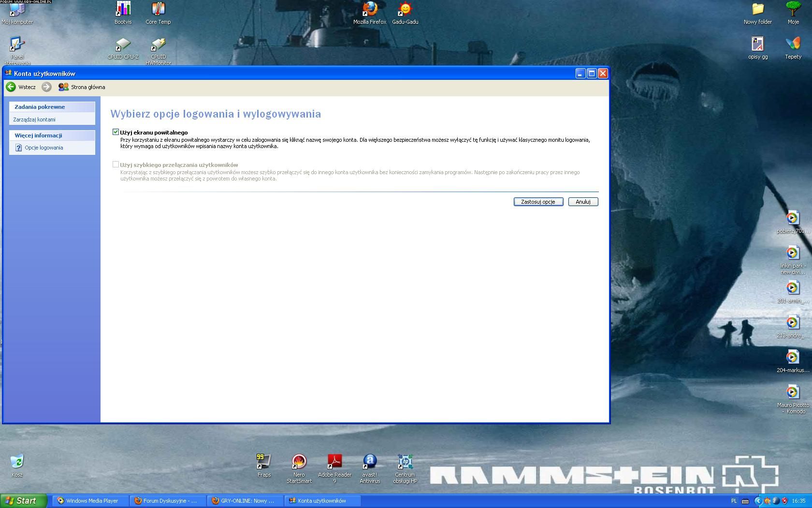Click the green Wstecz back arrow
This screenshot has width=812, height=508.
pos(11,87)
